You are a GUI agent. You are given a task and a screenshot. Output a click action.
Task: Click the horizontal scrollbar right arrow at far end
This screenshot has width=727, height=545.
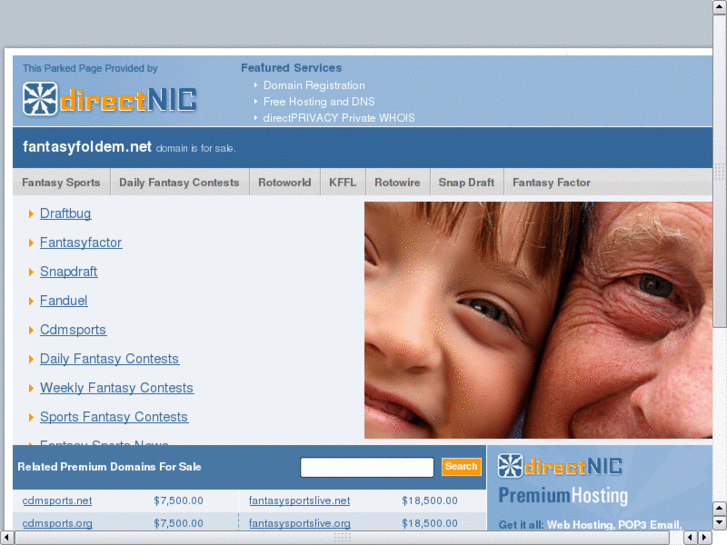point(704,538)
